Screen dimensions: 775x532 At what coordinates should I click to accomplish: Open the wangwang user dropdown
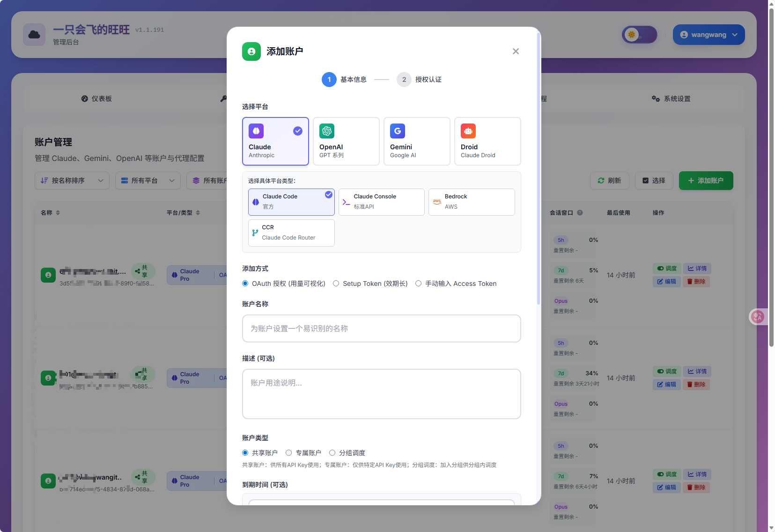tap(709, 35)
